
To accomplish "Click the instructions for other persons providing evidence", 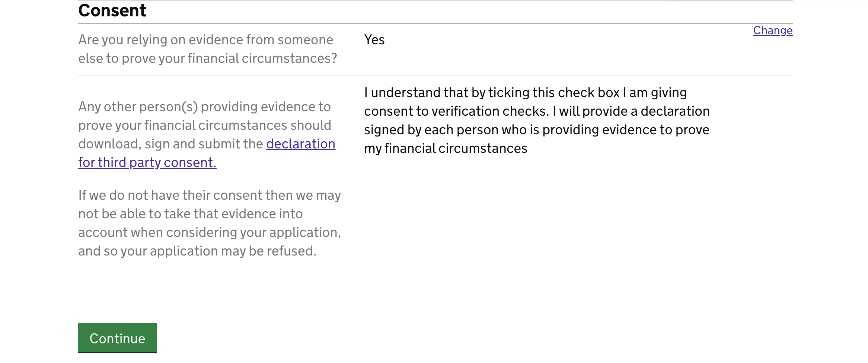I will [207, 134].
